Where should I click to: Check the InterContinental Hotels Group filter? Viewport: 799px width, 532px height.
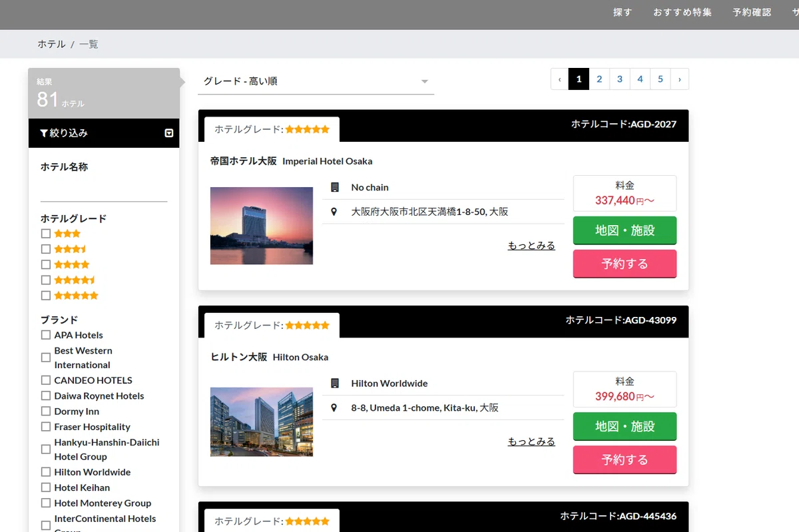46,525
